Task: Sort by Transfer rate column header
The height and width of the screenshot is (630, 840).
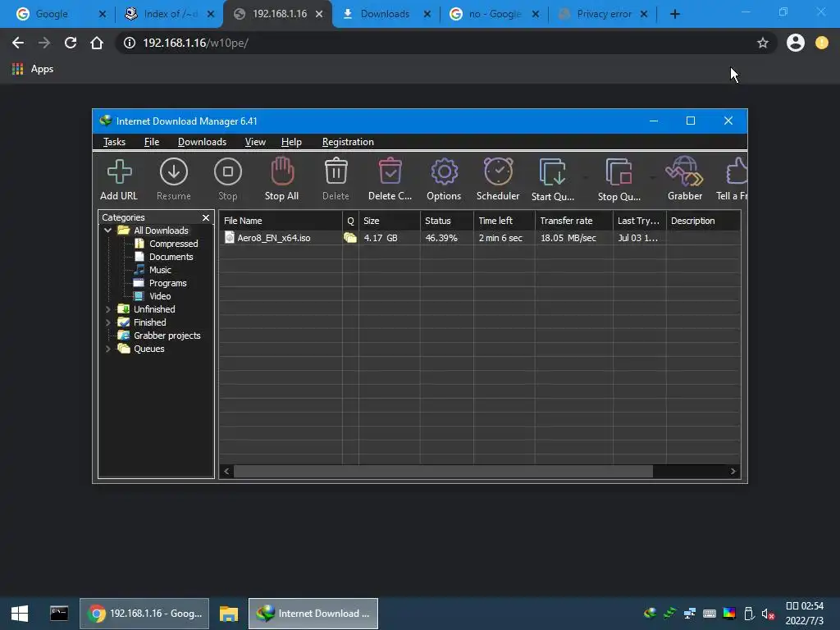Action: coord(573,221)
